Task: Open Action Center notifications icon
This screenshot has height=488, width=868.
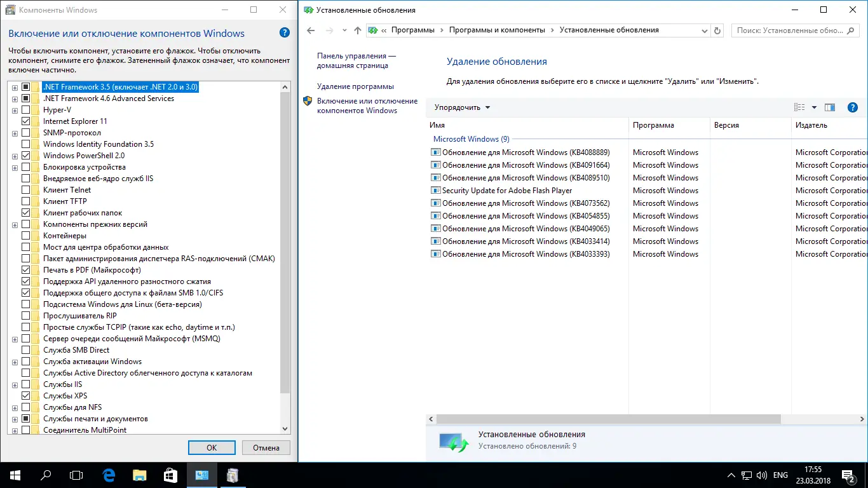Action: tap(848, 475)
